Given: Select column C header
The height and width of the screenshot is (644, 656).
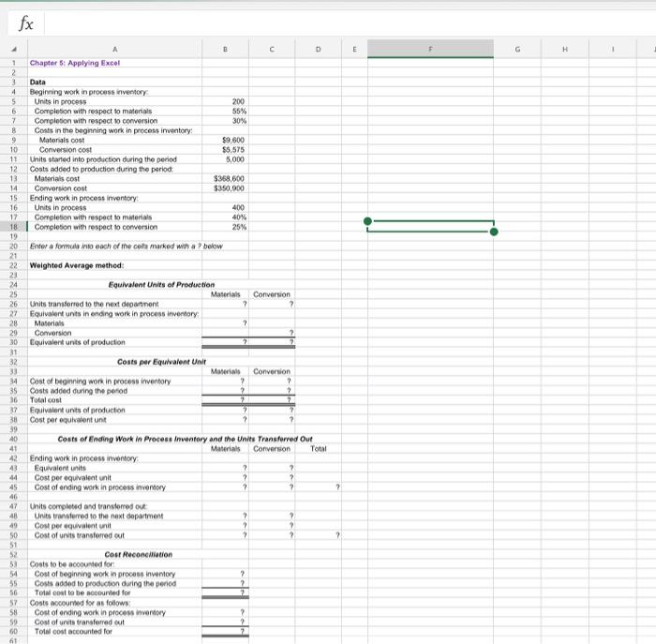Looking at the screenshot, I should coord(272,50).
